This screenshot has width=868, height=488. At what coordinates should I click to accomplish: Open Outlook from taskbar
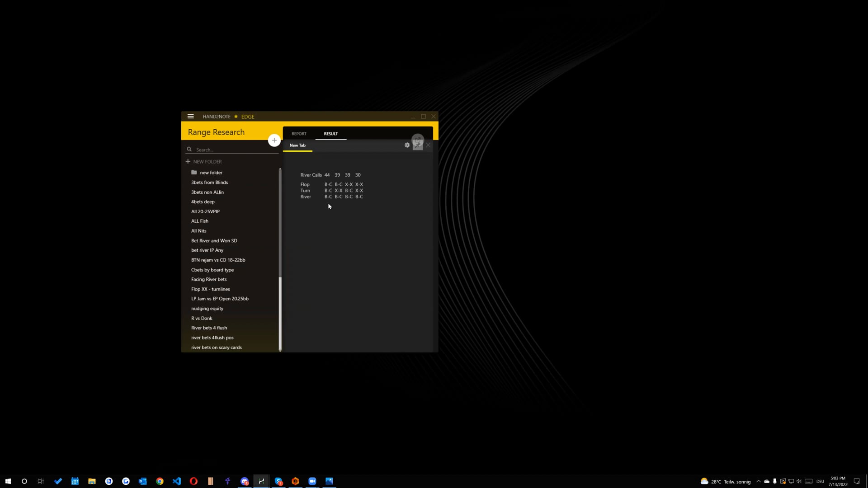coord(143,481)
